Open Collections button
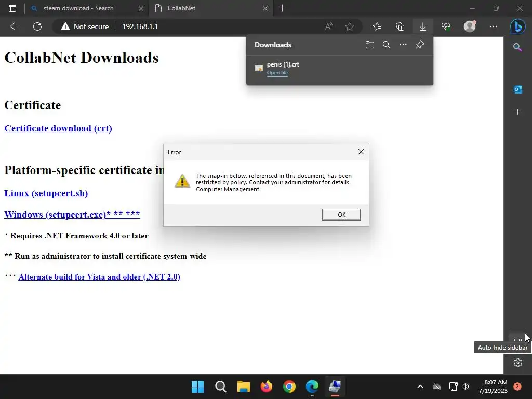This screenshot has height=399, width=532. 400,26
